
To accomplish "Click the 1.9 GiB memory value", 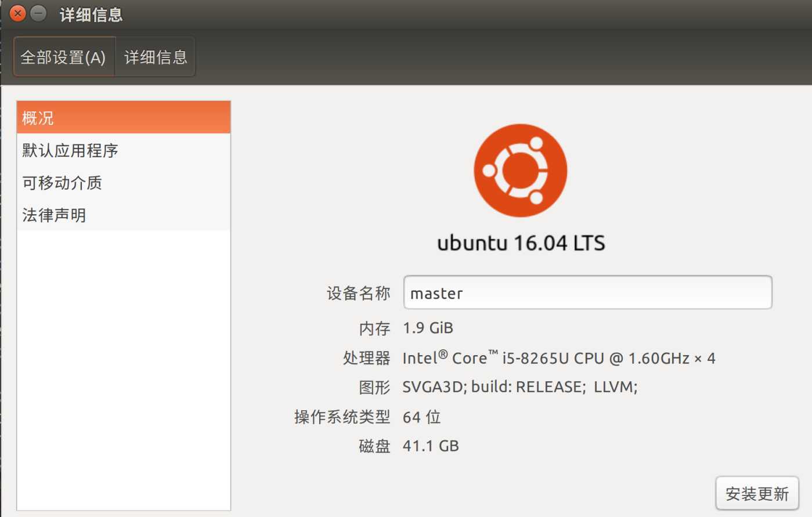I will (x=428, y=328).
